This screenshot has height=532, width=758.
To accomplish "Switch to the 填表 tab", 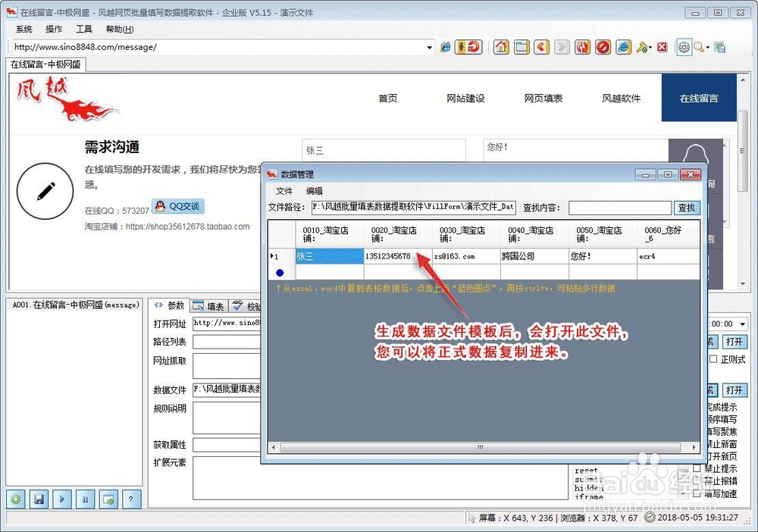I will pos(209,306).
